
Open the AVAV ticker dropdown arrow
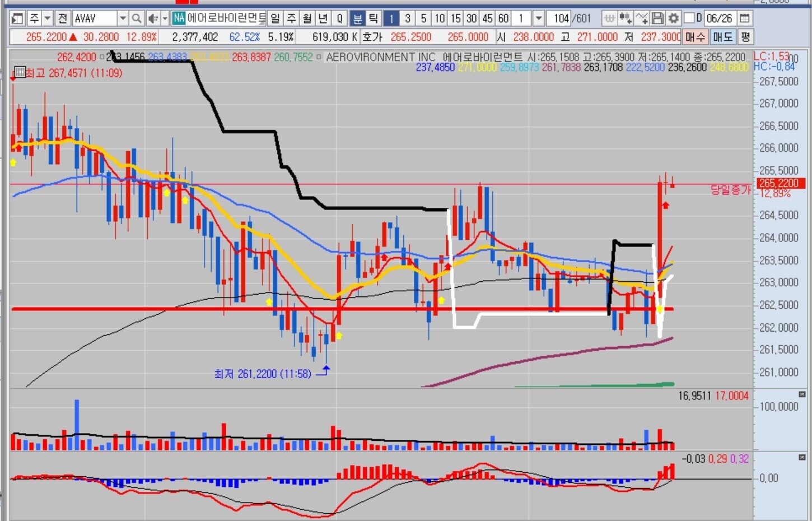[x=123, y=18]
